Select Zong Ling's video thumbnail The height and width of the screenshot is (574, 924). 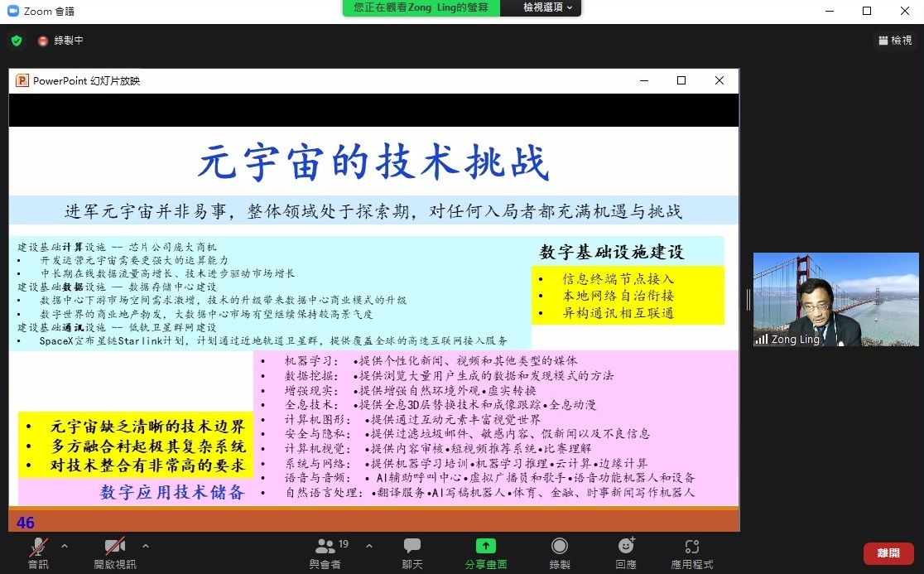coord(835,299)
